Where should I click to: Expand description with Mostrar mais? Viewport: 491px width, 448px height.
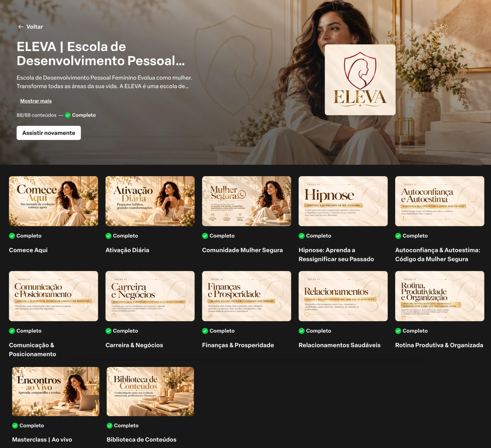[x=36, y=101]
